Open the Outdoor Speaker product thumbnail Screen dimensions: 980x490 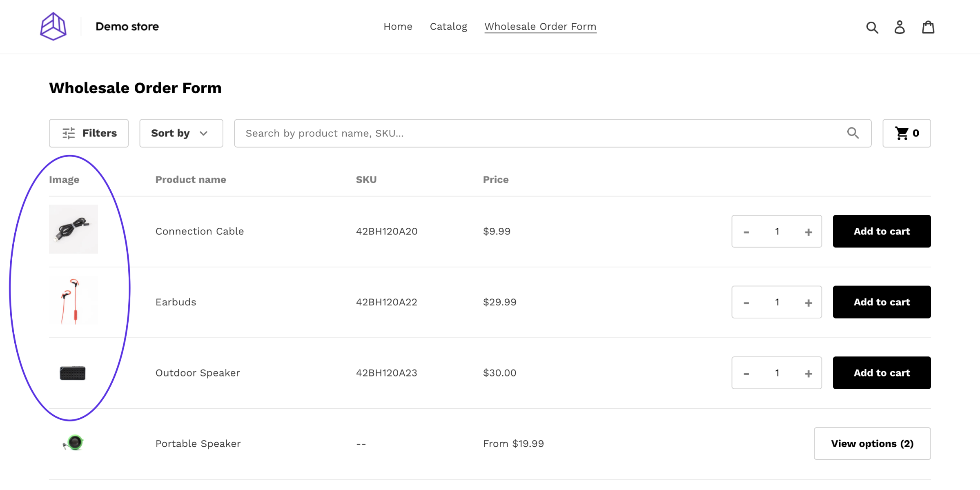coord(73,373)
